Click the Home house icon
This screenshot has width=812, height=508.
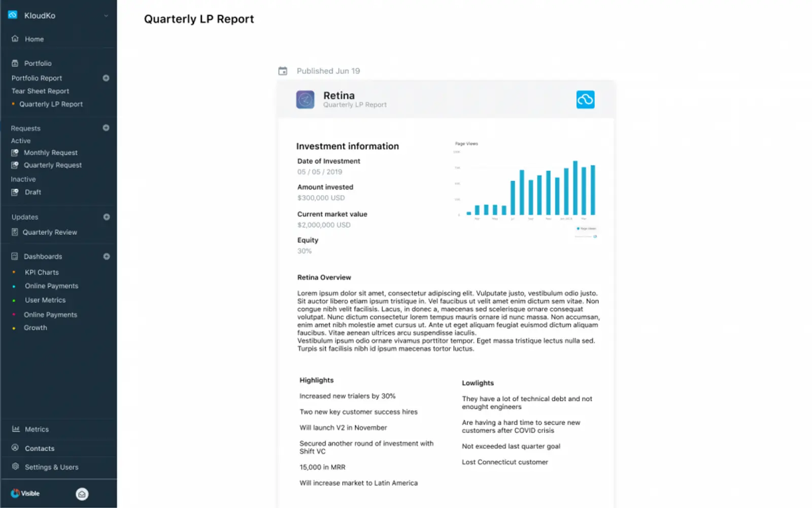click(15, 39)
